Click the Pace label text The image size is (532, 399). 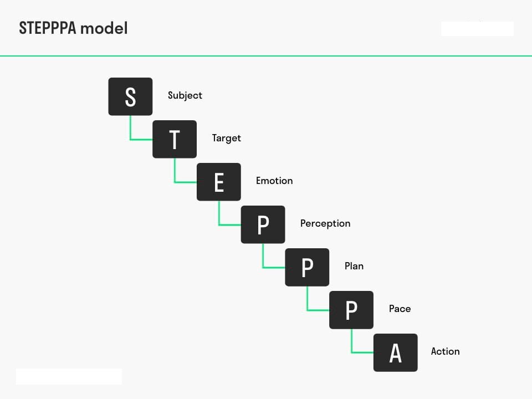400,309
